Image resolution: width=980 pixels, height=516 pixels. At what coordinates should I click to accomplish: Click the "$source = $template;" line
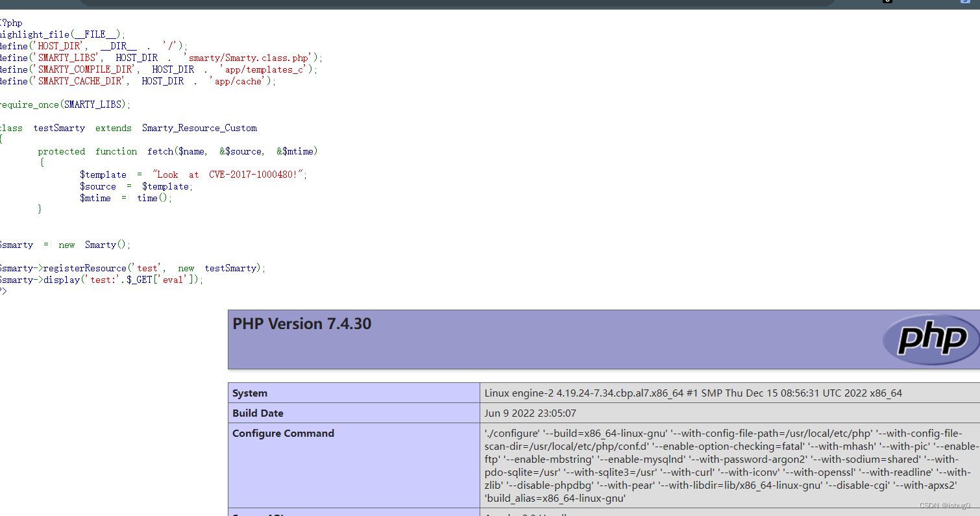coord(136,186)
